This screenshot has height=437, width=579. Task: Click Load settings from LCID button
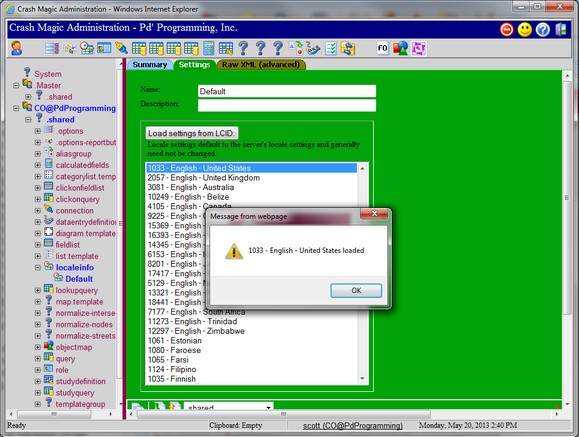[192, 133]
